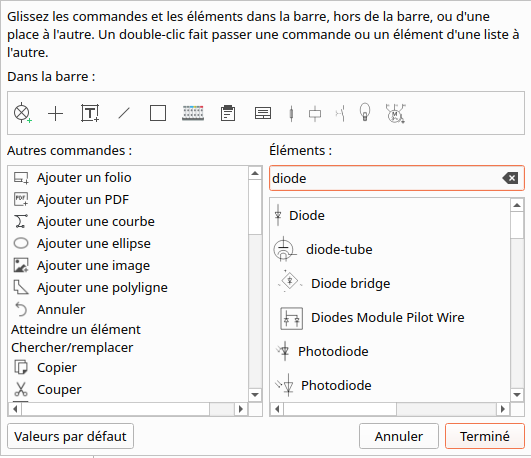The width and height of the screenshot is (531, 458).
Task: Select the add line icon in bar
Action: tap(124, 113)
